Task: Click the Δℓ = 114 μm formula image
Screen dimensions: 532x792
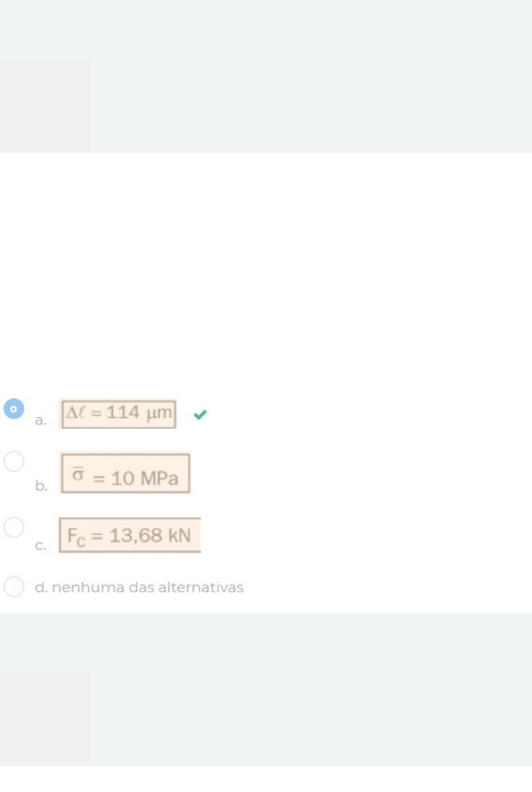Action: click(118, 414)
